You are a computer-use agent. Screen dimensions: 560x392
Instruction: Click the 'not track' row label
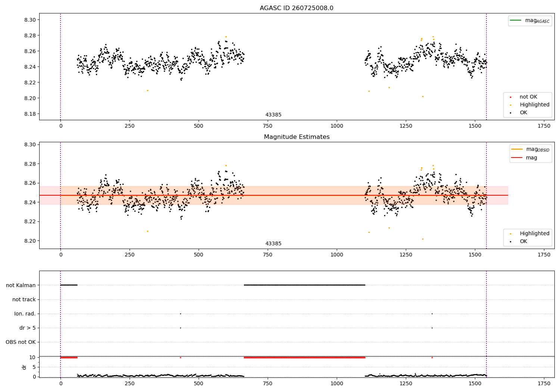(24, 299)
